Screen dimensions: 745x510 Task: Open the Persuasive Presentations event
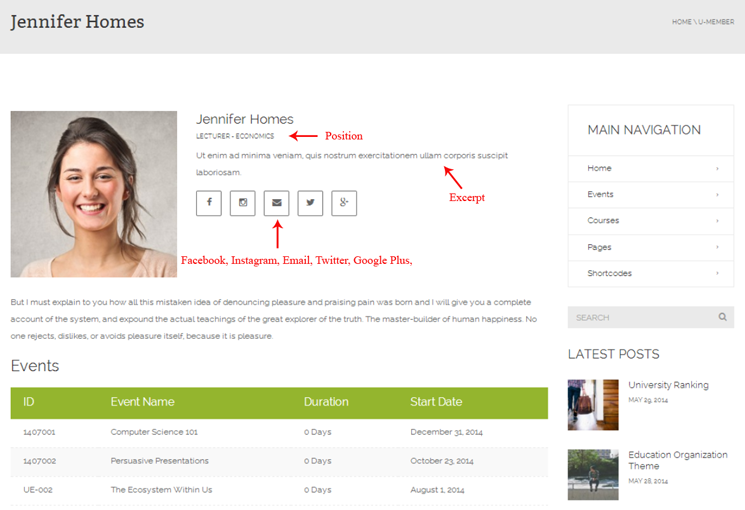click(159, 461)
